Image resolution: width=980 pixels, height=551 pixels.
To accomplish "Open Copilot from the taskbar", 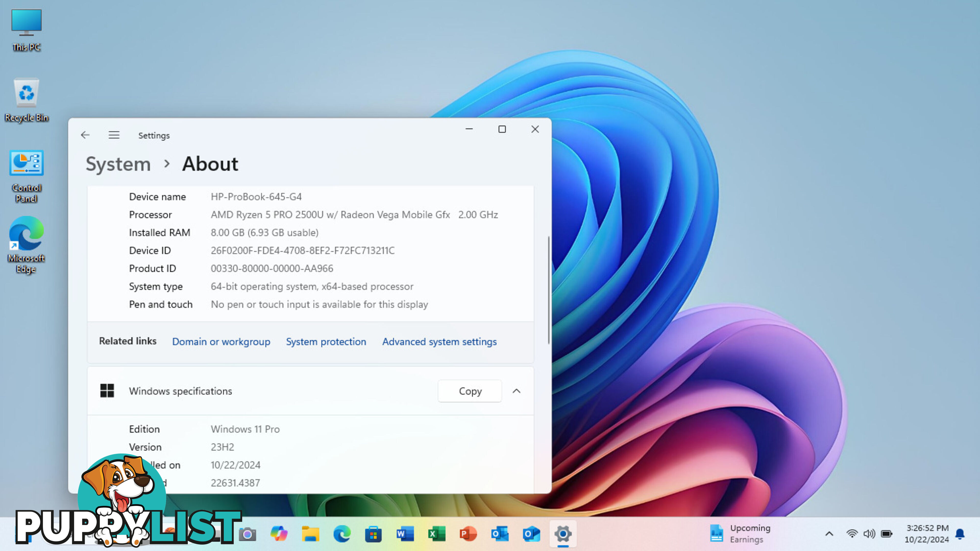I will (x=279, y=534).
